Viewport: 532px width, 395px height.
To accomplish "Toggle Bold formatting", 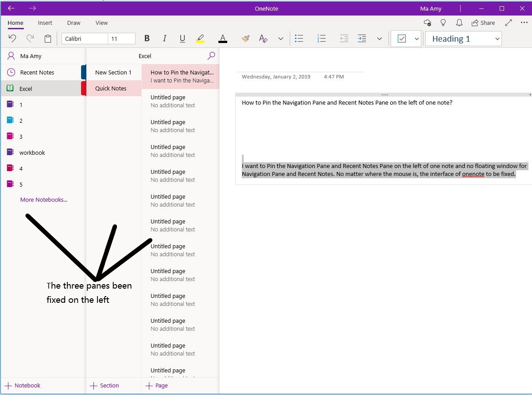I will pos(147,39).
